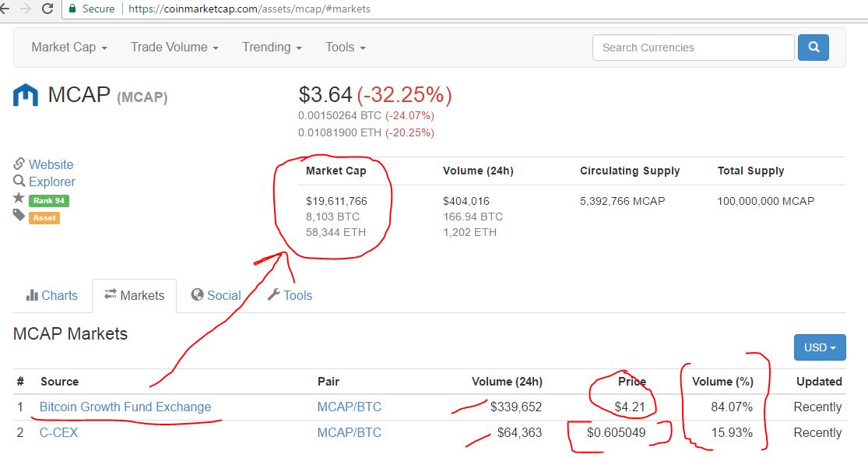Open the C-CEX exchange link

click(x=58, y=432)
